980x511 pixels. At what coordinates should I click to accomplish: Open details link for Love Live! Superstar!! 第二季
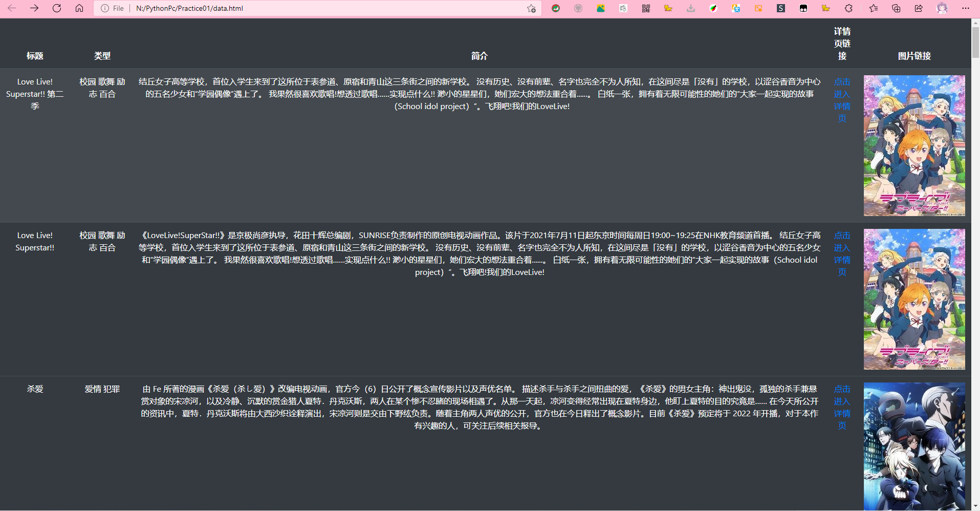coord(842,100)
